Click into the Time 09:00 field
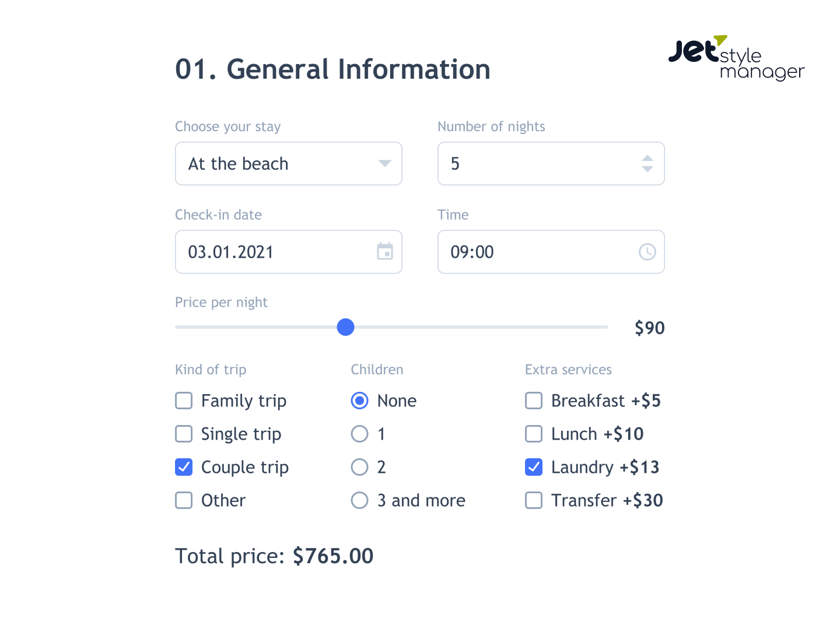The height and width of the screenshot is (618, 840). click(x=551, y=252)
